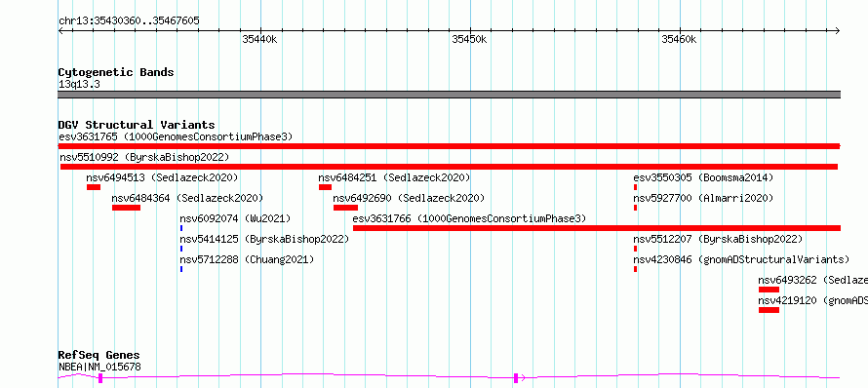Select the 13q13.3 band label
Viewport: 868px width, 388px height.
click(79, 84)
